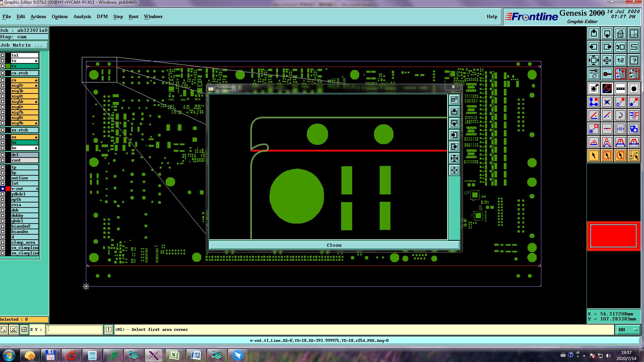
Task: Click the delete X feature tool
Action: (x=607, y=102)
